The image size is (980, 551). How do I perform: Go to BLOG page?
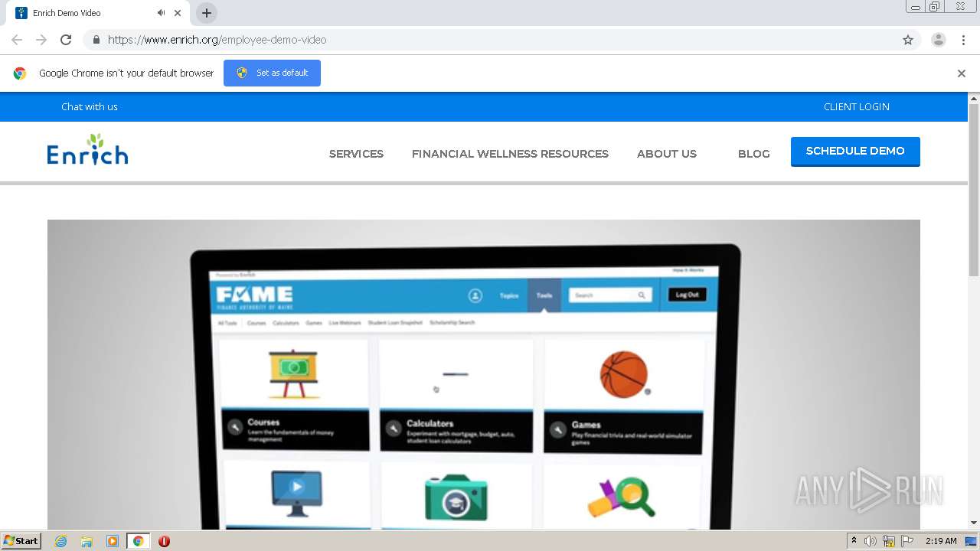tap(754, 154)
